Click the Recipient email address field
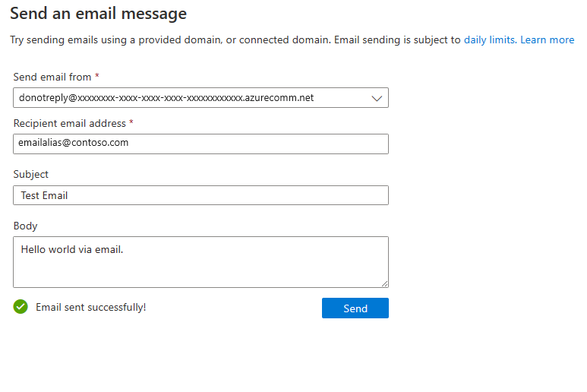Viewport: 587px width, 392px height. [200, 144]
